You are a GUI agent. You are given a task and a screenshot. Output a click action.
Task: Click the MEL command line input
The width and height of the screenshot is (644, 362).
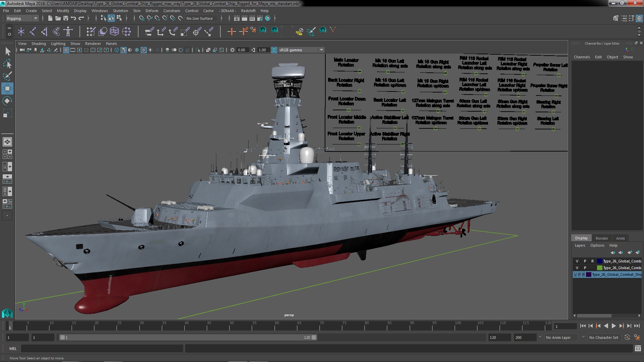coord(102,349)
